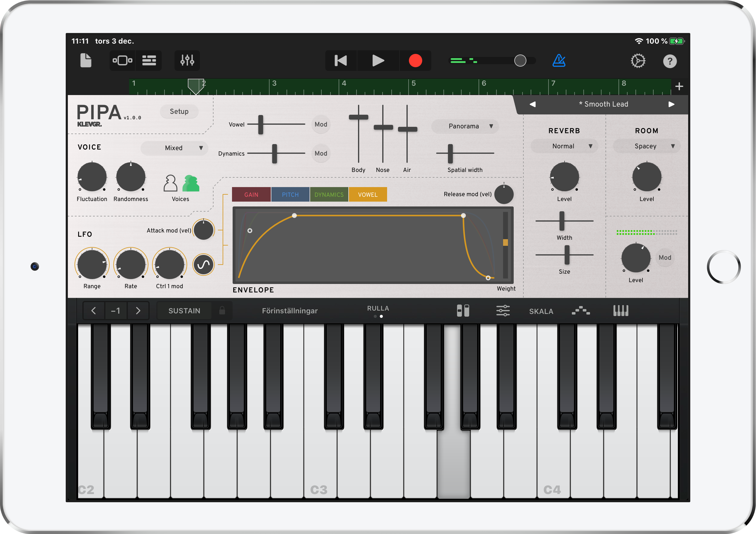The height and width of the screenshot is (534, 756).
Task: Switch to the PITCH envelope tab
Action: tap(290, 194)
